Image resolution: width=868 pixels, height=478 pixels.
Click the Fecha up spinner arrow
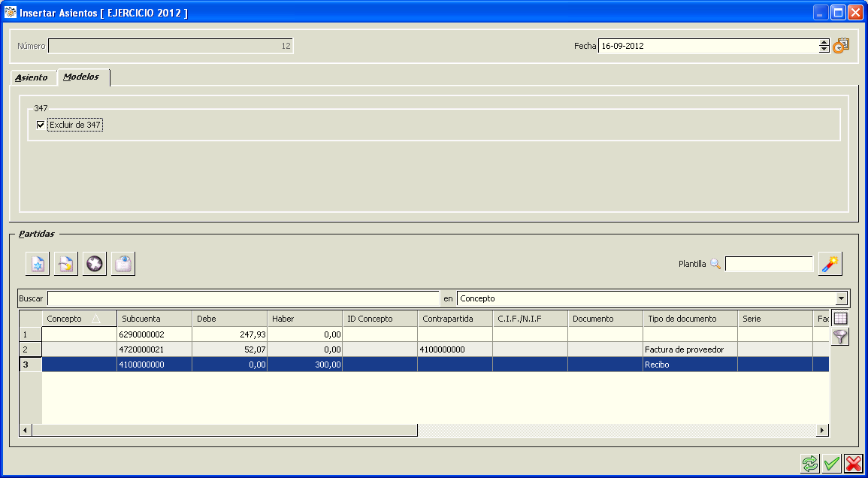[824, 43]
